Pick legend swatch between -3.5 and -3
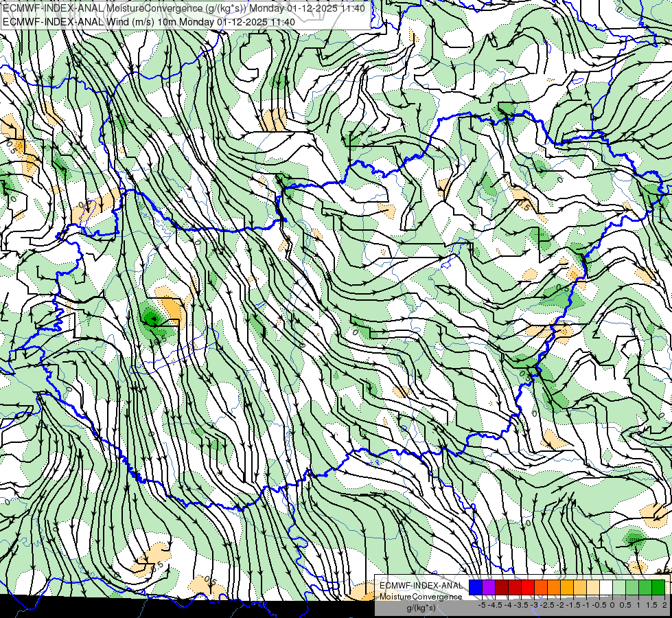This screenshot has width=672, height=618. coord(528,588)
